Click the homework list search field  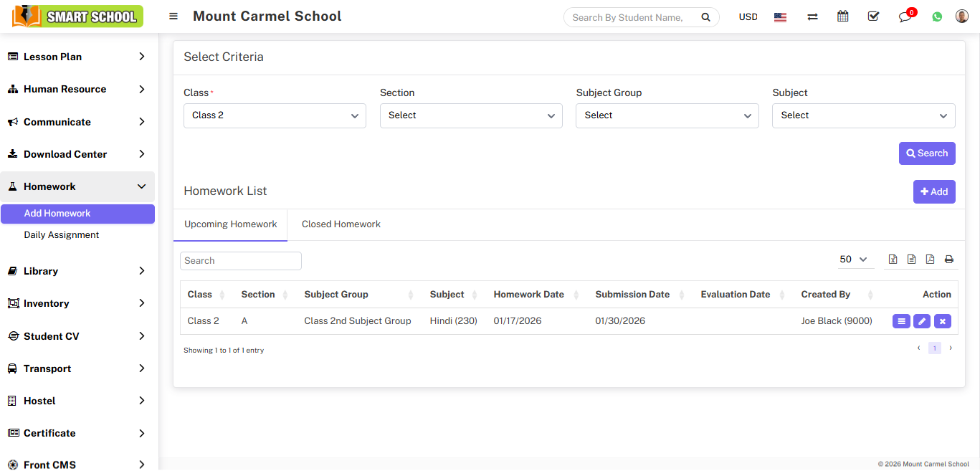click(x=241, y=261)
